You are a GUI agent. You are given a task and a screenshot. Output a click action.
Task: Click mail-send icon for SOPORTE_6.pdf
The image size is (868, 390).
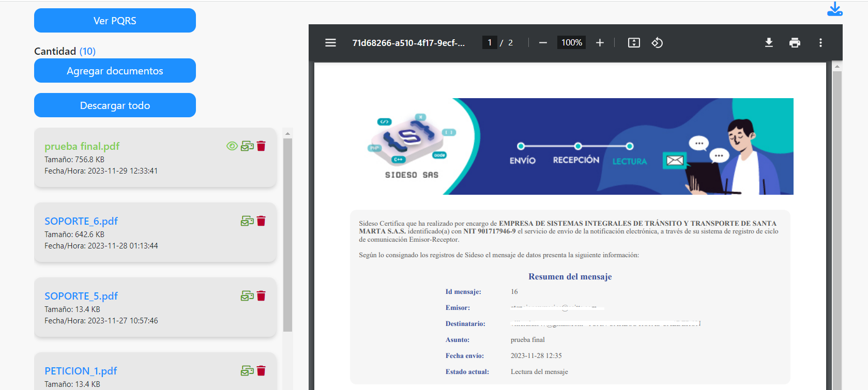tap(247, 221)
